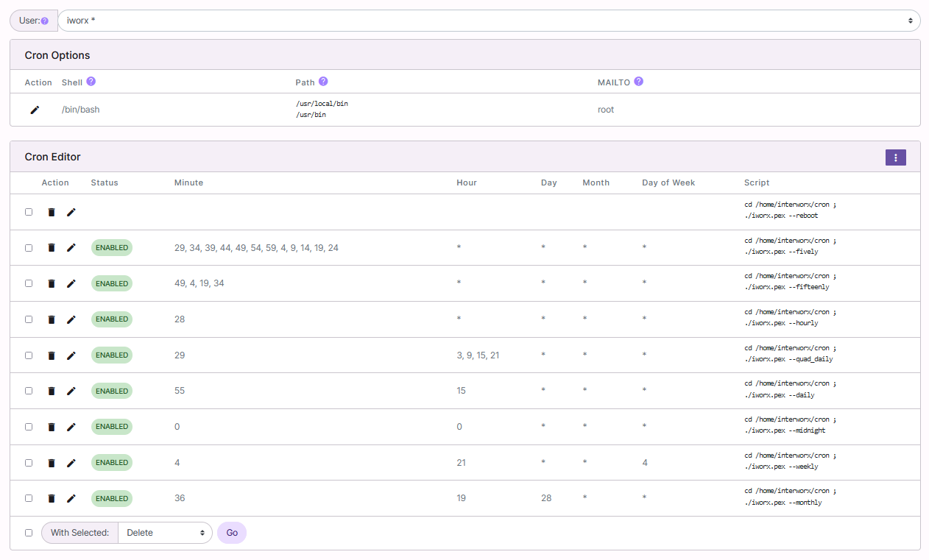Viewport: 929px width, 560px height.
Task: Edit the Cron Options shell settings
Action: [x=35, y=110]
